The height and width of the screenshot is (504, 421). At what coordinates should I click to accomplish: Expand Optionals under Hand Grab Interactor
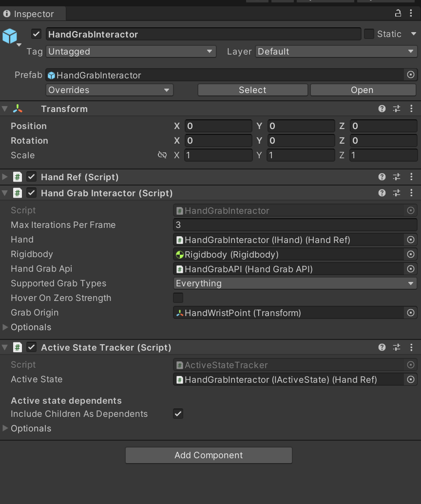[x=5, y=327]
